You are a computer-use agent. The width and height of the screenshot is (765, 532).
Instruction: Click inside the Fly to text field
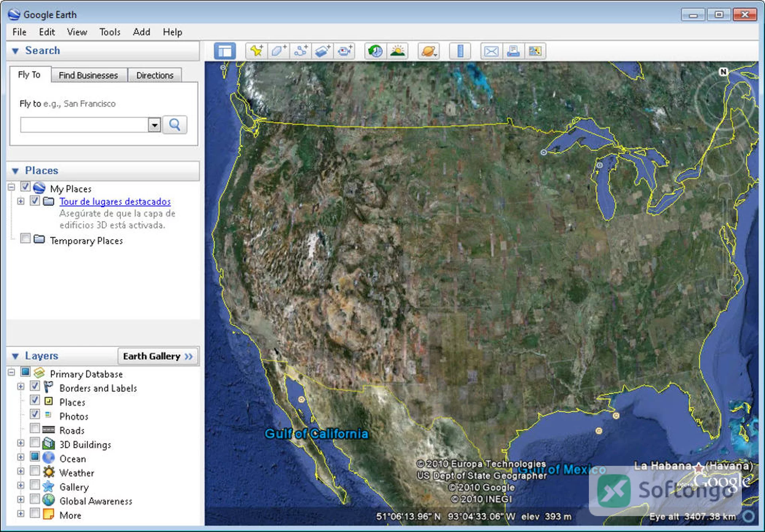[x=84, y=125]
